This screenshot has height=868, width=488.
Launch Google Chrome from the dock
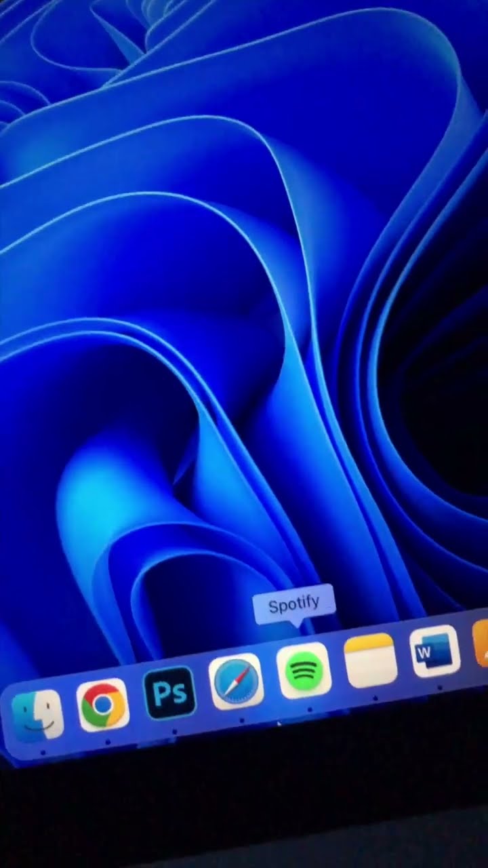103,705
